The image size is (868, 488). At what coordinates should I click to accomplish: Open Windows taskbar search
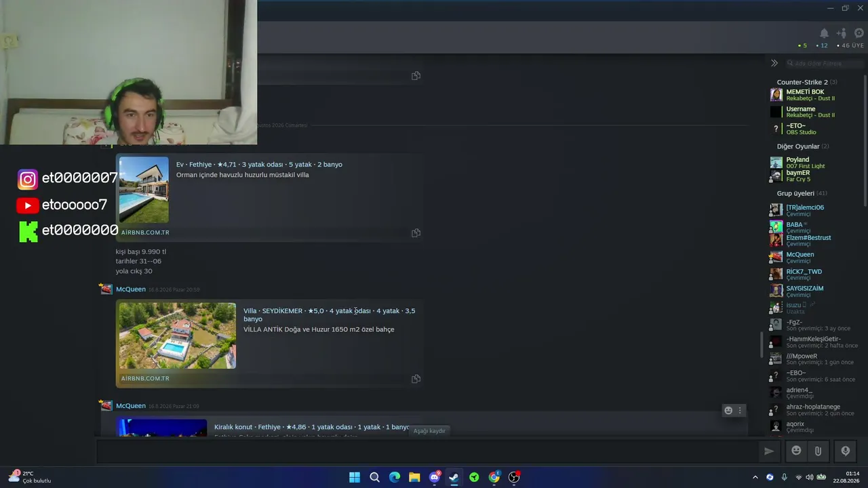point(374,477)
